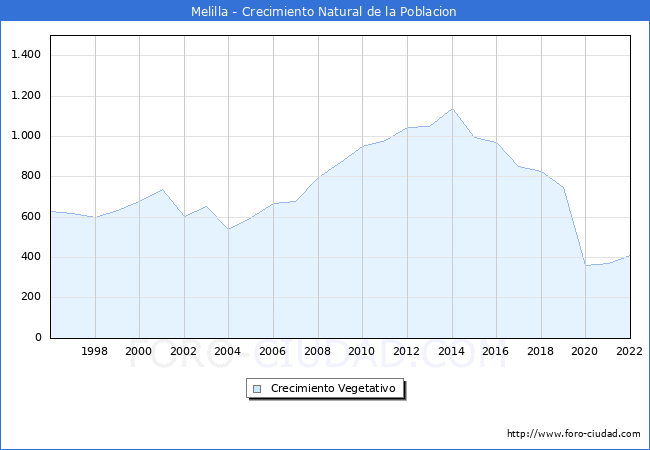This screenshot has width=650, height=450.
Task: Click the 2016 x-axis label
Action: 495,351
